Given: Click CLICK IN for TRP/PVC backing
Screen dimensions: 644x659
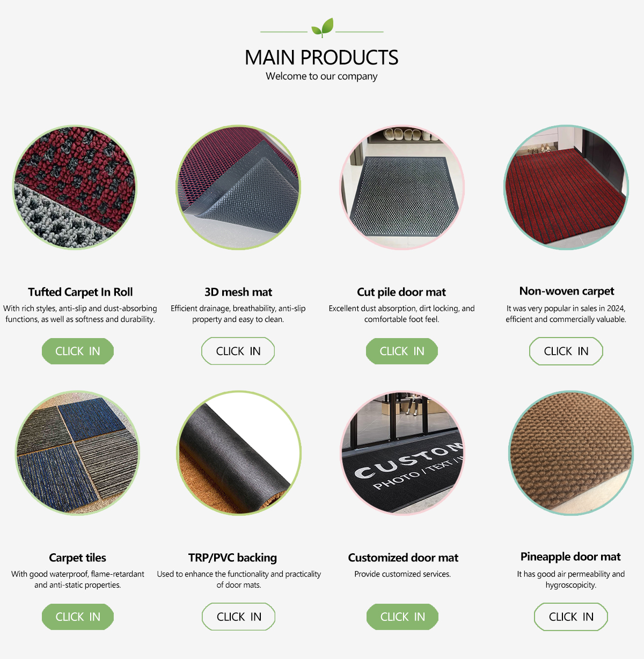Looking at the screenshot, I should click(239, 617).
